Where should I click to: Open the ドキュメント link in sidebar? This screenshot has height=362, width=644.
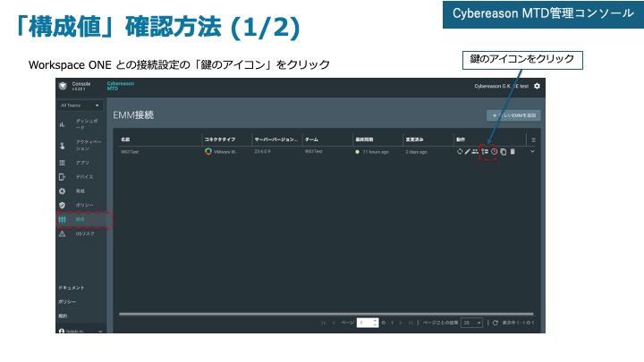point(71,288)
